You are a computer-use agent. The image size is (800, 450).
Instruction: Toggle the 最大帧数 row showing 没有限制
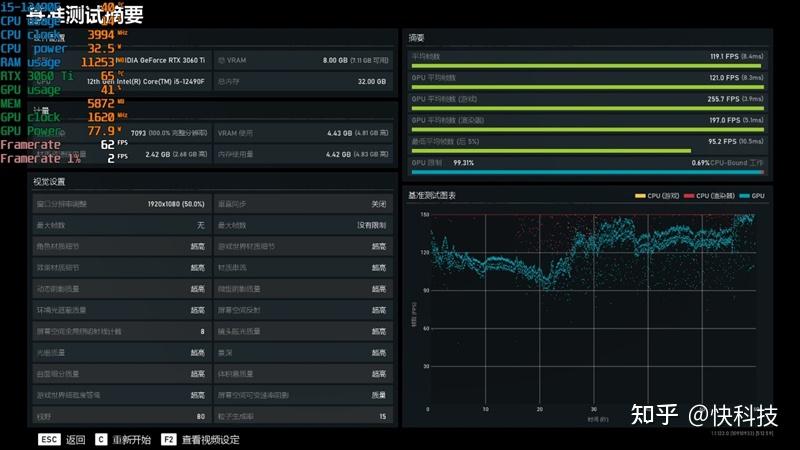coord(303,225)
